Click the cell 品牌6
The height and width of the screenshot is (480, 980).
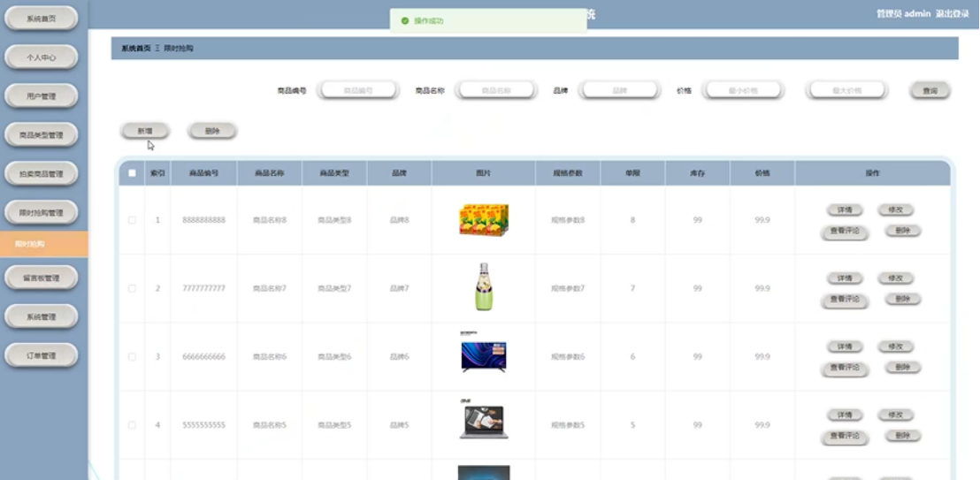399,356
